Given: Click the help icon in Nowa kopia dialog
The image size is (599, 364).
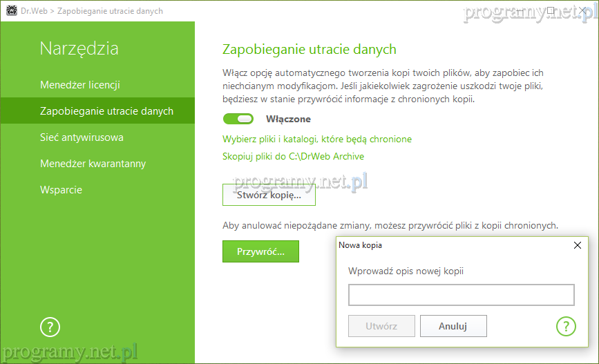Looking at the screenshot, I should (565, 326).
